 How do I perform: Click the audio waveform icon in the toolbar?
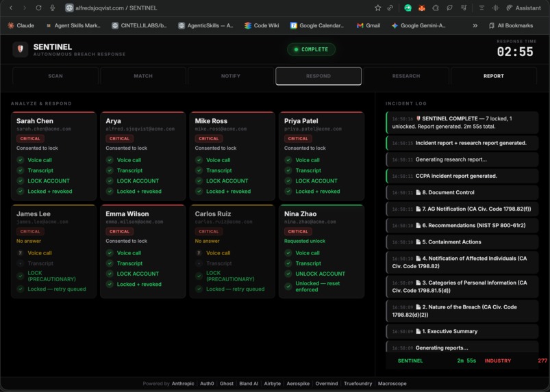(496, 8)
